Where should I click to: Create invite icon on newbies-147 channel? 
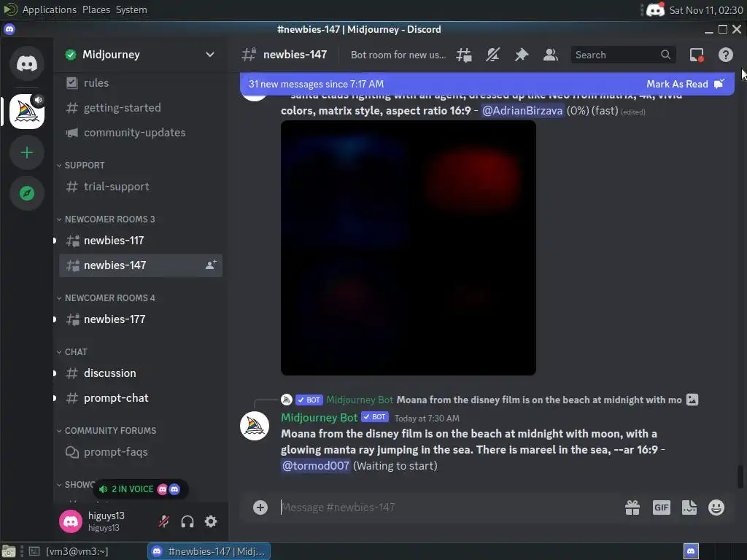click(211, 265)
